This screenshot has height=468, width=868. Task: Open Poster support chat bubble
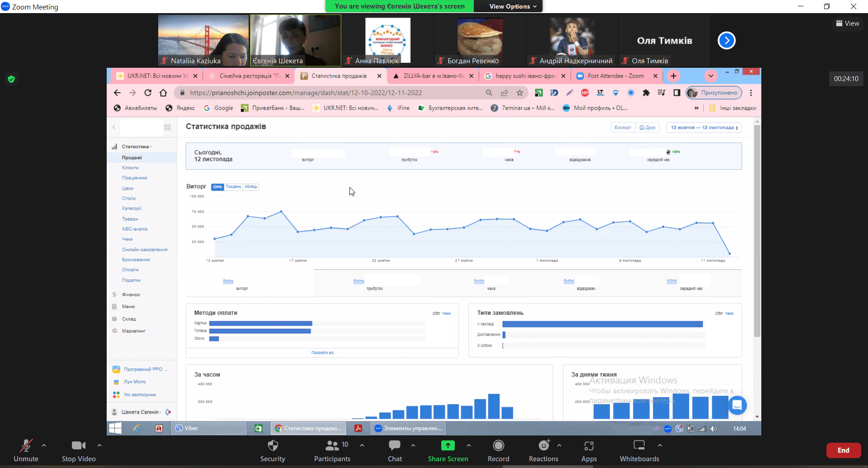click(737, 405)
